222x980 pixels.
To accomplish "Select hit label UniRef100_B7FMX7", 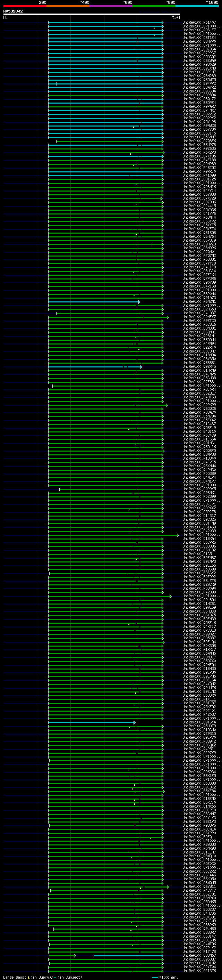I will click(199, 110).
